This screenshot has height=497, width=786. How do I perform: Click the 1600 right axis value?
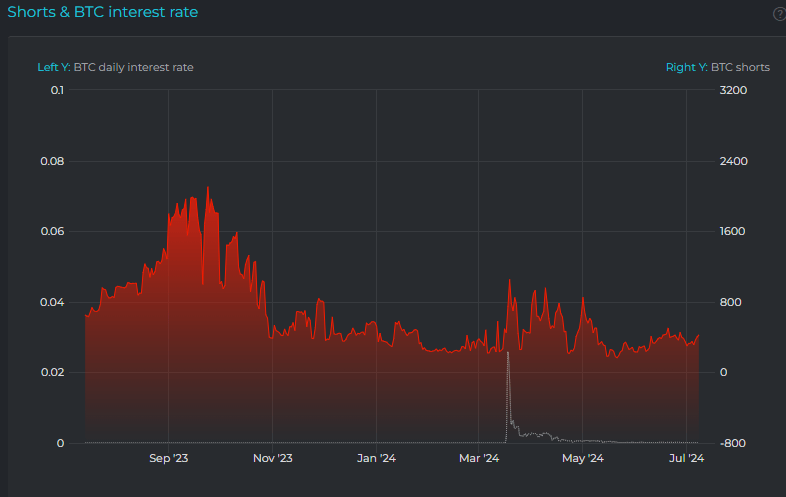coord(733,231)
